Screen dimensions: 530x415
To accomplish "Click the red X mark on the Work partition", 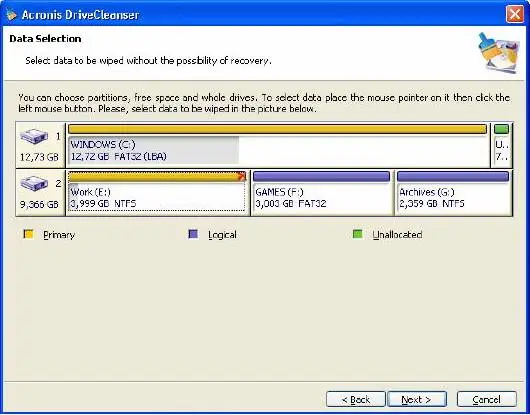I will (x=242, y=176).
